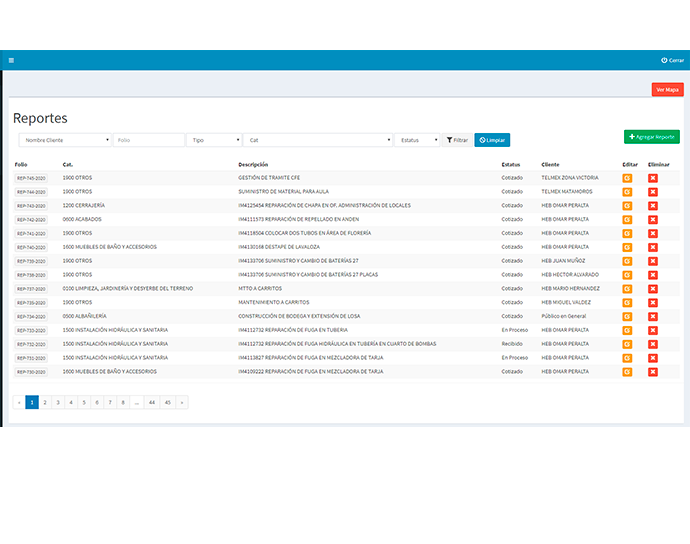Delete report REP-730-2020
690x544 pixels.
[x=653, y=372]
